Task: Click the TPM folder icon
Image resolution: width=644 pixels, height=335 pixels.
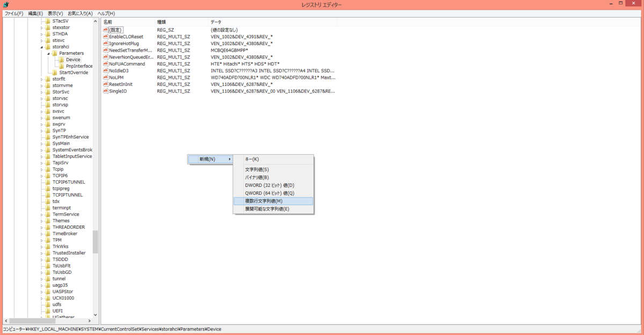Action: click(48, 240)
